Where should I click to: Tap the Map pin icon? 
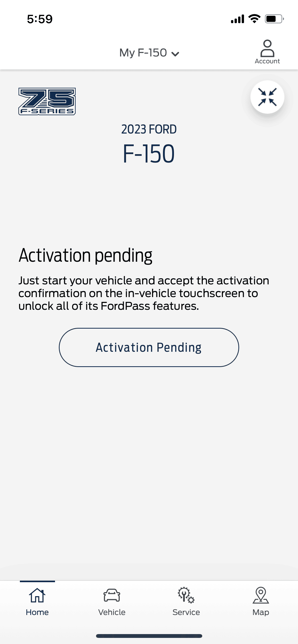[x=261, y=595]
